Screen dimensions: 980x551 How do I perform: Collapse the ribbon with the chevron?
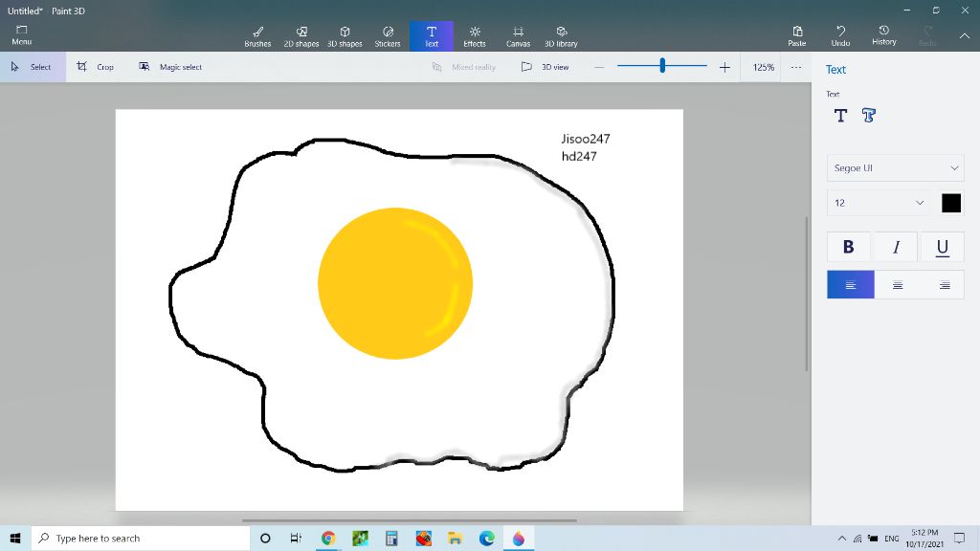coord(965,36)
